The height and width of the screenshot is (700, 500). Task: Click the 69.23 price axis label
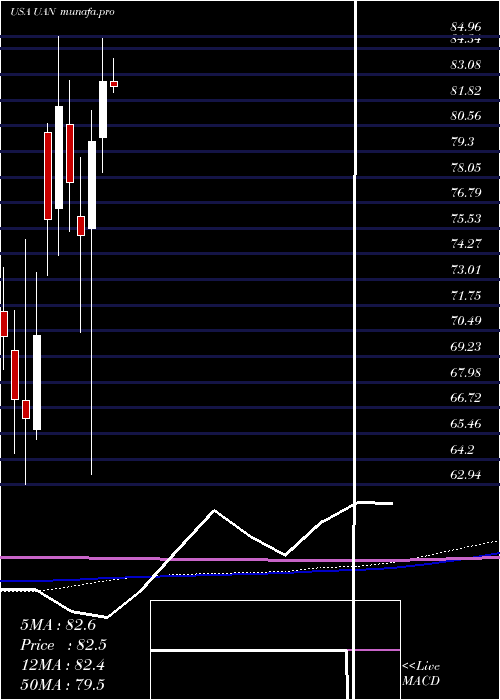466,346
